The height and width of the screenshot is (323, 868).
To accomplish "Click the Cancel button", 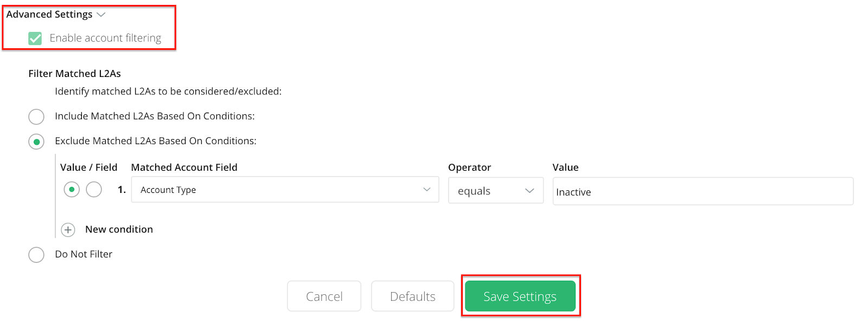I will click(324, 296).
